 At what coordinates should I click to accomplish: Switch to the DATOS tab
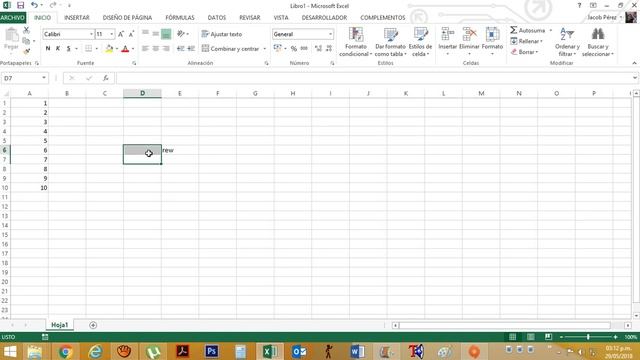217,18
